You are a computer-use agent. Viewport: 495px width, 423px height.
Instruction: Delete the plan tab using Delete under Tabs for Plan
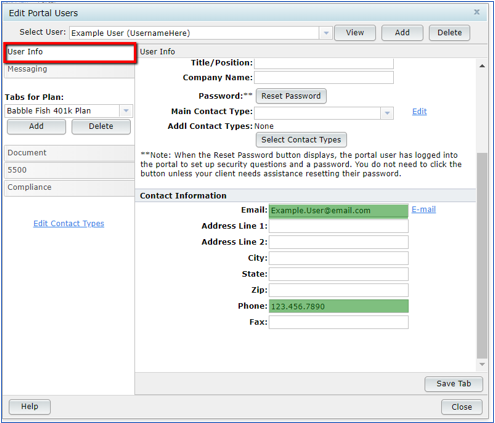(x=101, y=127)
